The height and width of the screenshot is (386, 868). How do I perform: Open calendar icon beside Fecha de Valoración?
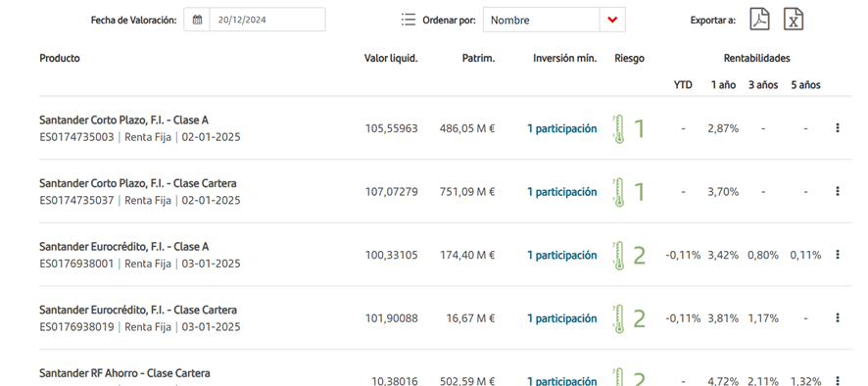pos(197,20)
